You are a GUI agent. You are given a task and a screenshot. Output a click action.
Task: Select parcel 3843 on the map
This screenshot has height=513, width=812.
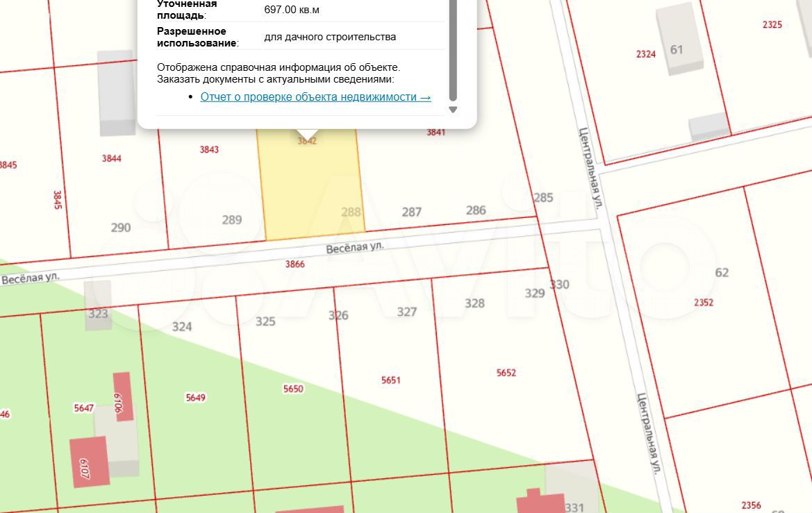click(x=209, y=150)
